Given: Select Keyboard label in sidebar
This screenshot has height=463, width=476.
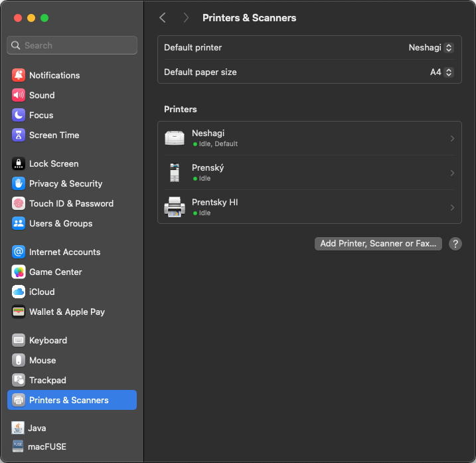Looking at the screenshot, I should pyautogui.click(x=48, y=340).
